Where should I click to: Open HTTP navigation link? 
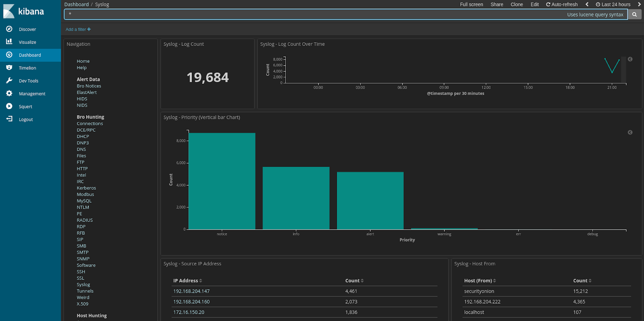[x=82, y=169]
